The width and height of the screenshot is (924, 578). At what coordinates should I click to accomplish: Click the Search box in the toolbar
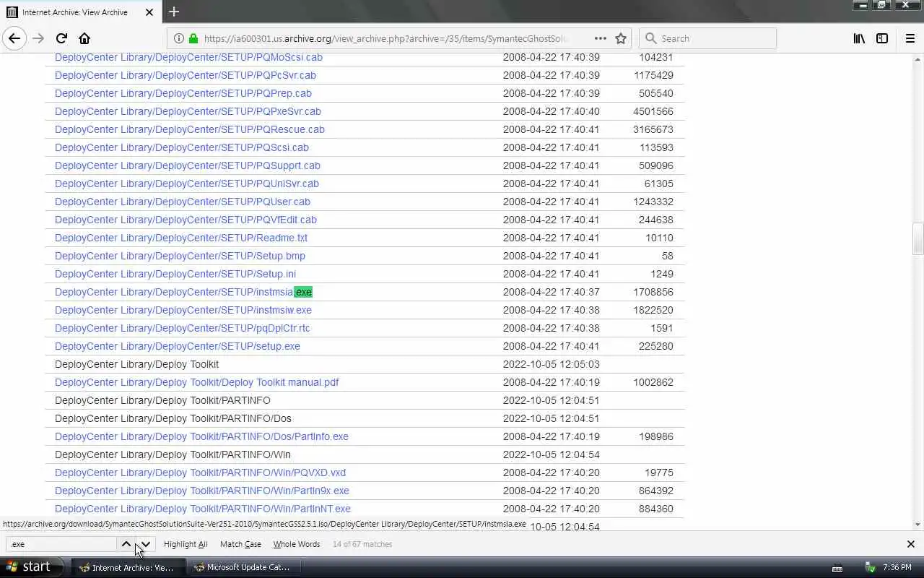(x=707, y=38)
